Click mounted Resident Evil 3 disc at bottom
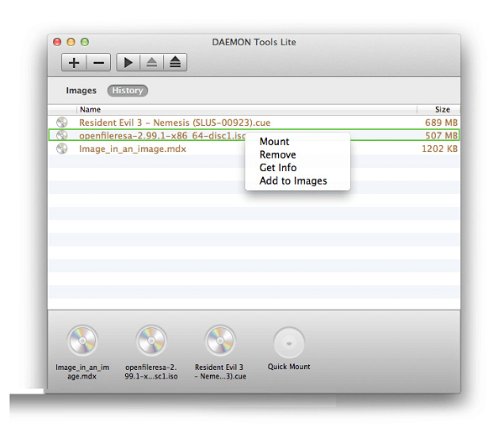Viewport: 504px width, 438px height. (x=220, y=341)
